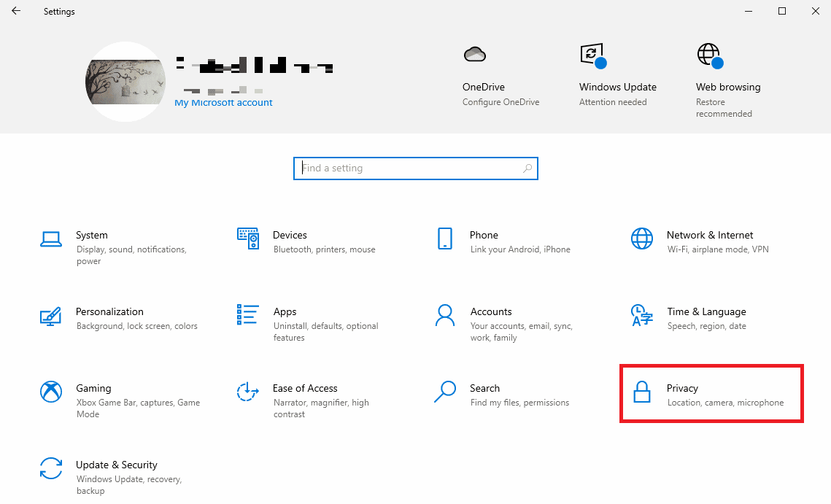Open the Accounts person icon
This screenshot has width=831, height=504.
click(x=444, y=315)
